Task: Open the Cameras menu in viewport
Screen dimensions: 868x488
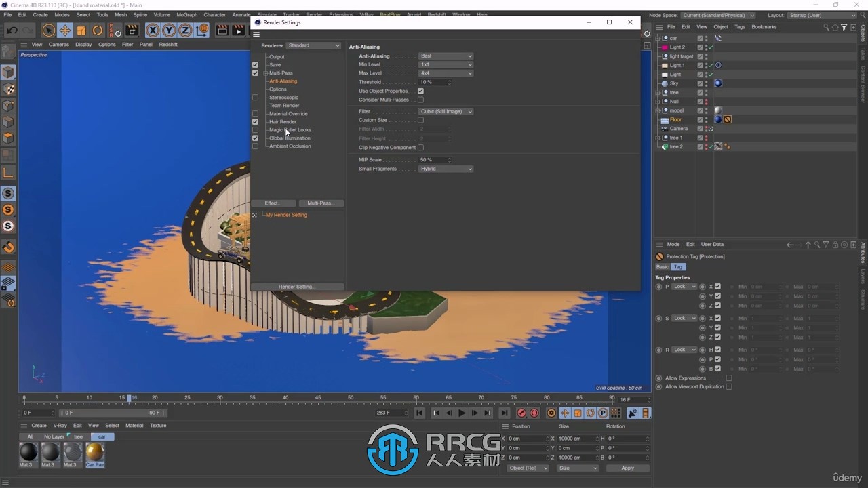Action: tap(58, 45)
